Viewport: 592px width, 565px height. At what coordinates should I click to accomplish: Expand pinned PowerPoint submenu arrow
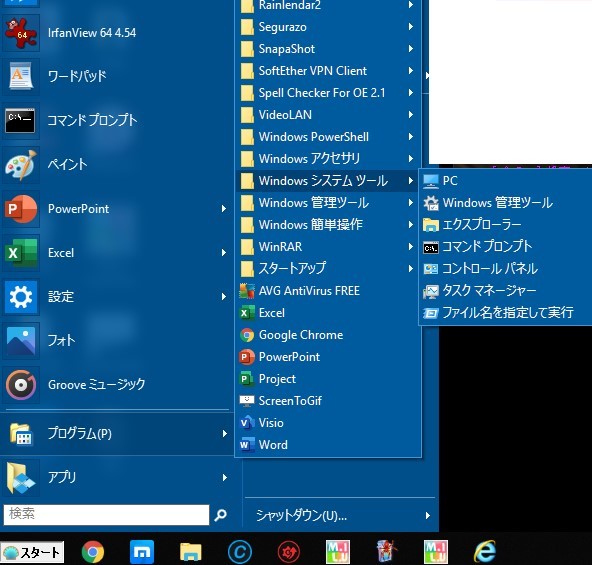pos(224,208)
